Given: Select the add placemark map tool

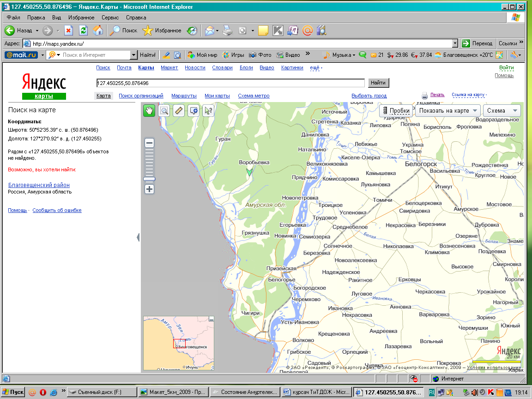Looking at the screenshot, I should [194, 111].
